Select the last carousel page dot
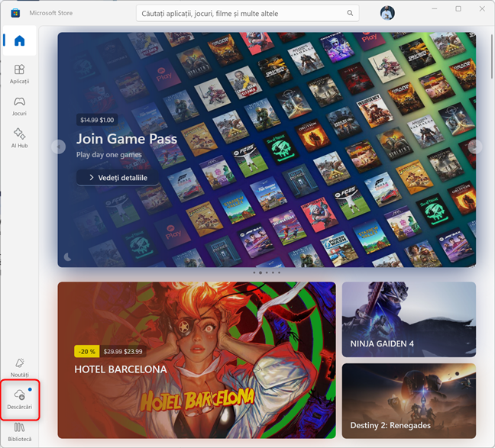495x448 pixels. [279, 272]
